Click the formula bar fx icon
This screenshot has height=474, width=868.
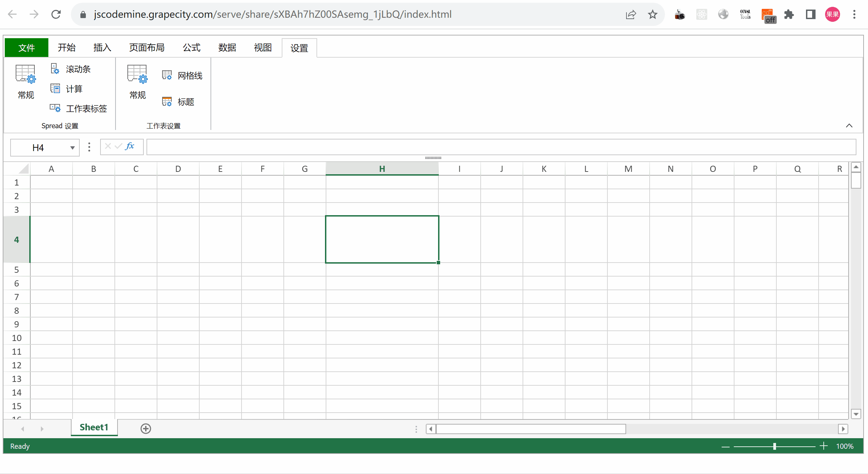click(131, 147)
